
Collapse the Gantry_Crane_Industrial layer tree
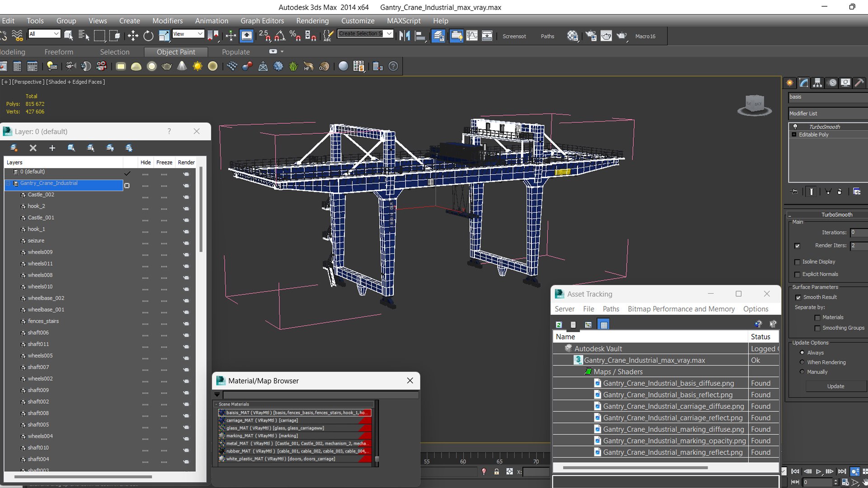8,183
